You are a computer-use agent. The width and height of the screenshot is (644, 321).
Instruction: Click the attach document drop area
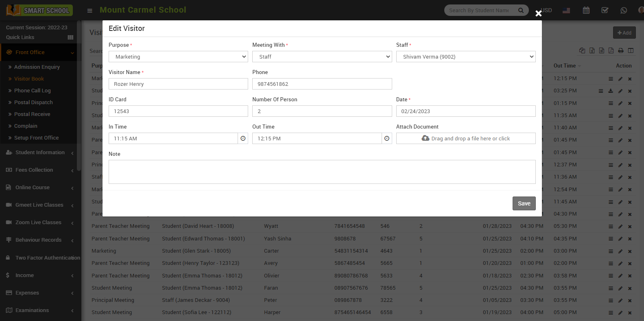point(465,138)
